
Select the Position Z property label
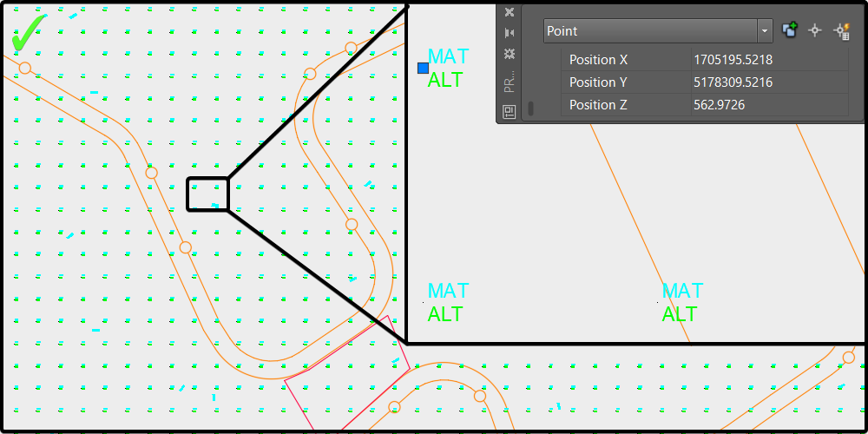coord(627,105)
